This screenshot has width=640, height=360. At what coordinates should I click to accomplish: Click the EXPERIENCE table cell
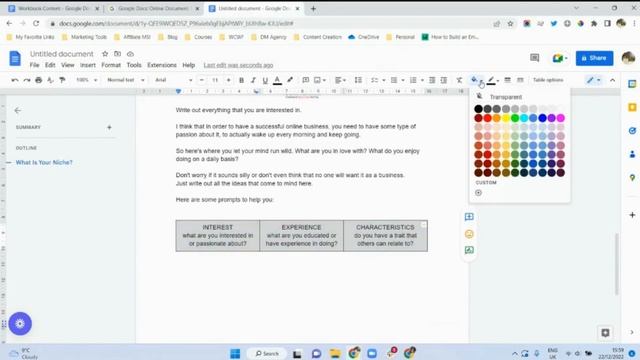[x=301, y=236]
